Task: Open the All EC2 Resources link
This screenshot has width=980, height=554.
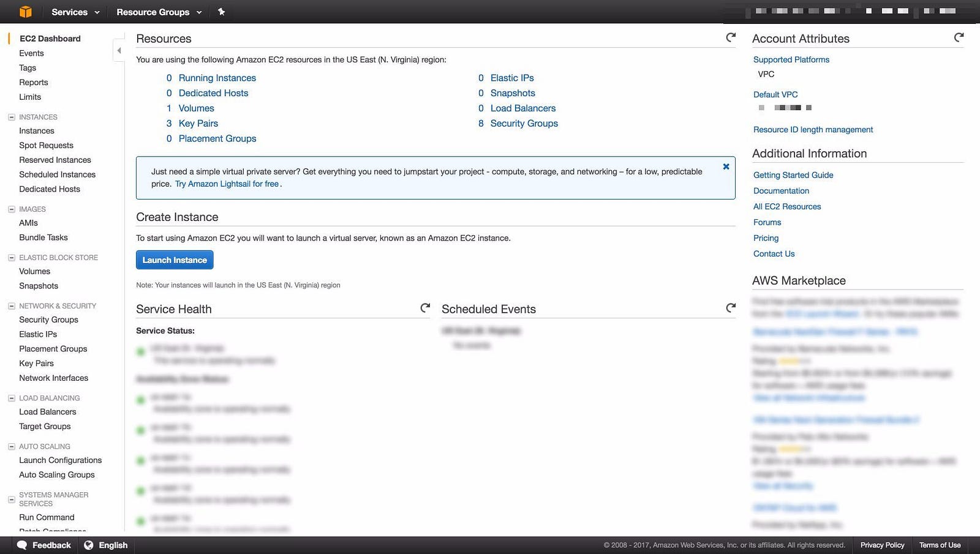Action: tap(787, 207)
